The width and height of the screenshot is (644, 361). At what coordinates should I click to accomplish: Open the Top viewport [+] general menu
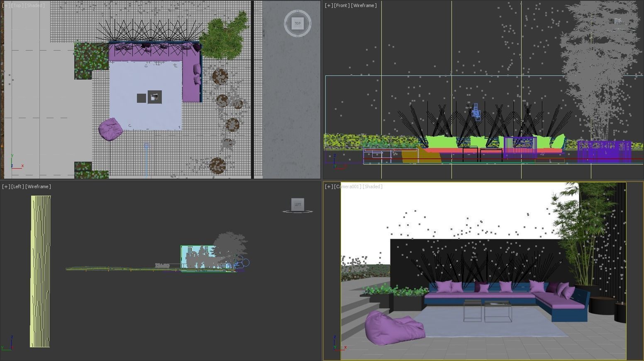point(6,5)
